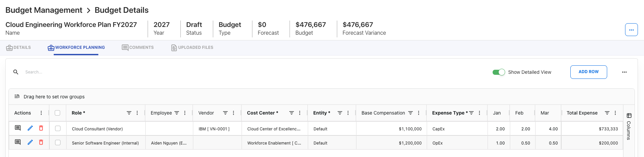Open the Expense Type column options menu

pyautogui.click(x=479, y=113)
